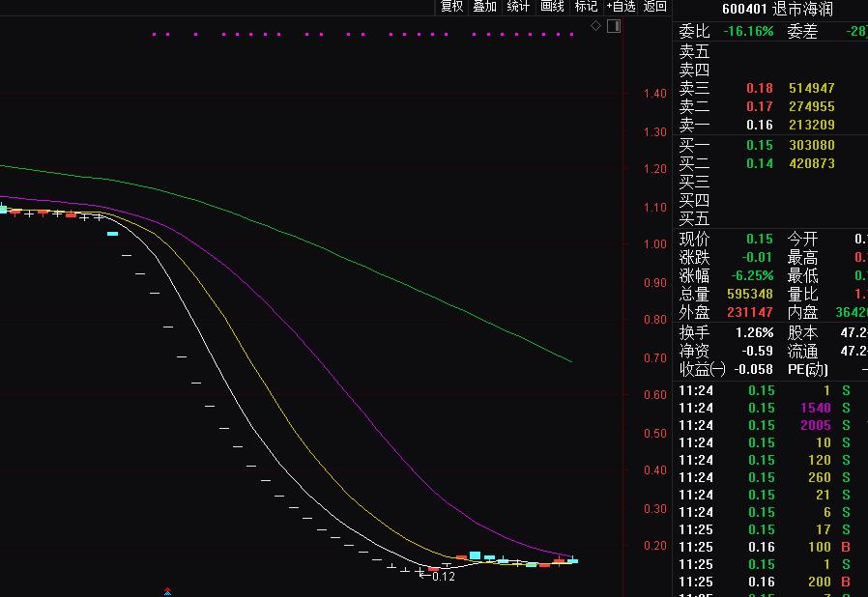Click the PE(动) label

click(808, 369)
